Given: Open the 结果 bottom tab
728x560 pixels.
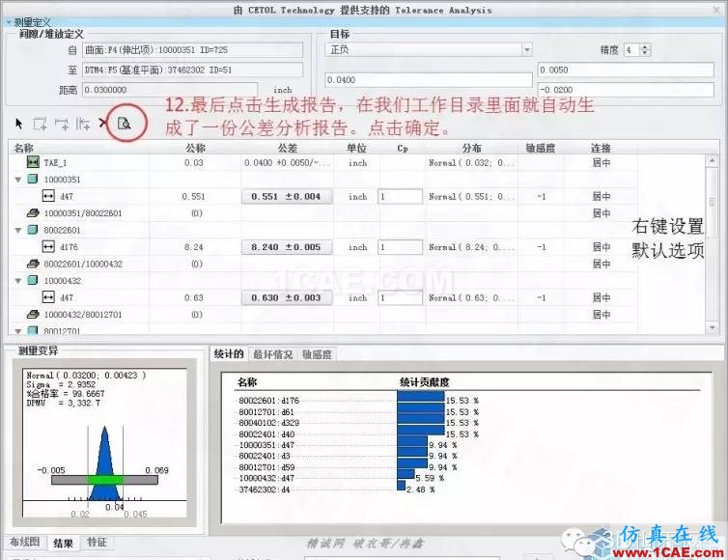Looking at the screenshot, I should coord(63,543).
